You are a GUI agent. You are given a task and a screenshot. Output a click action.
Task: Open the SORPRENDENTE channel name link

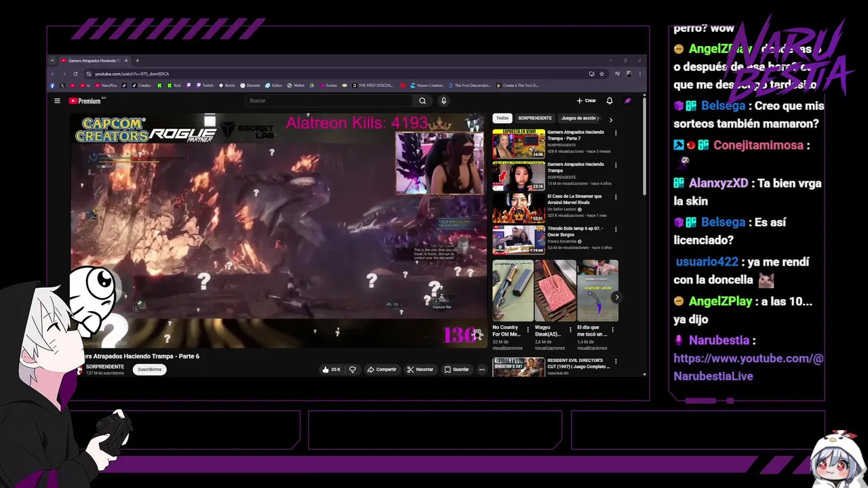[104, 367]
